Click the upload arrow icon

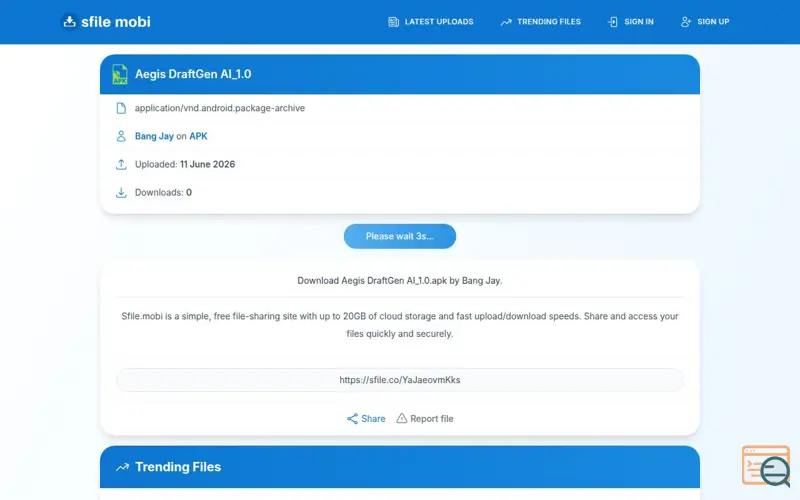tap(121, 164)
